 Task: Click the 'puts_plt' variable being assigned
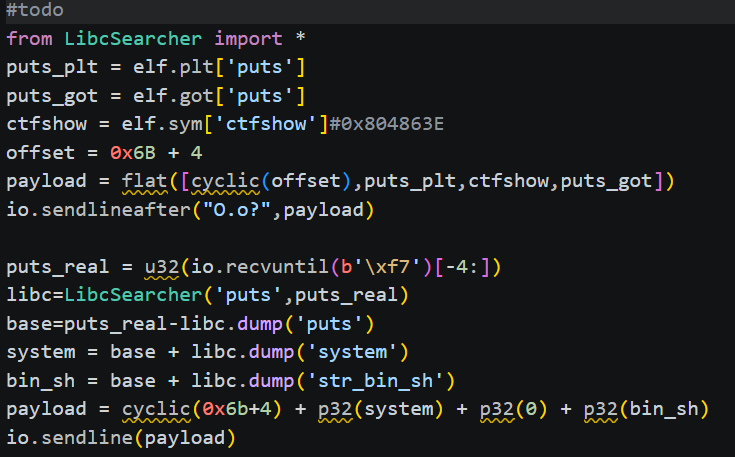tap(52, 67)
